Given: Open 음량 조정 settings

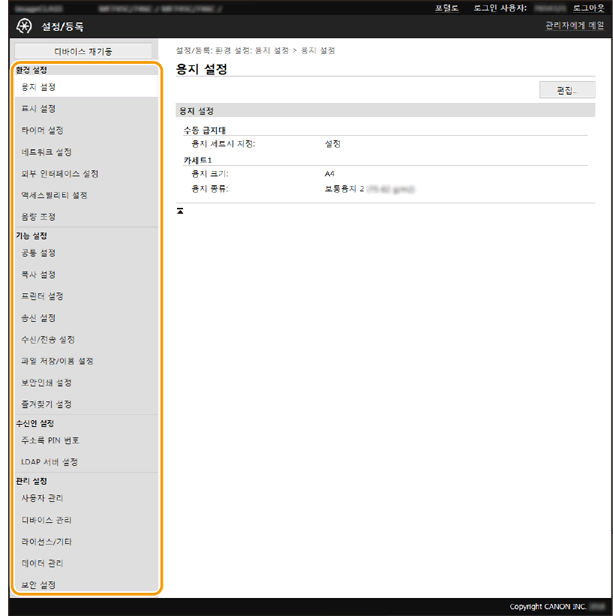Looking at the screenshot, I should point(38,216).
